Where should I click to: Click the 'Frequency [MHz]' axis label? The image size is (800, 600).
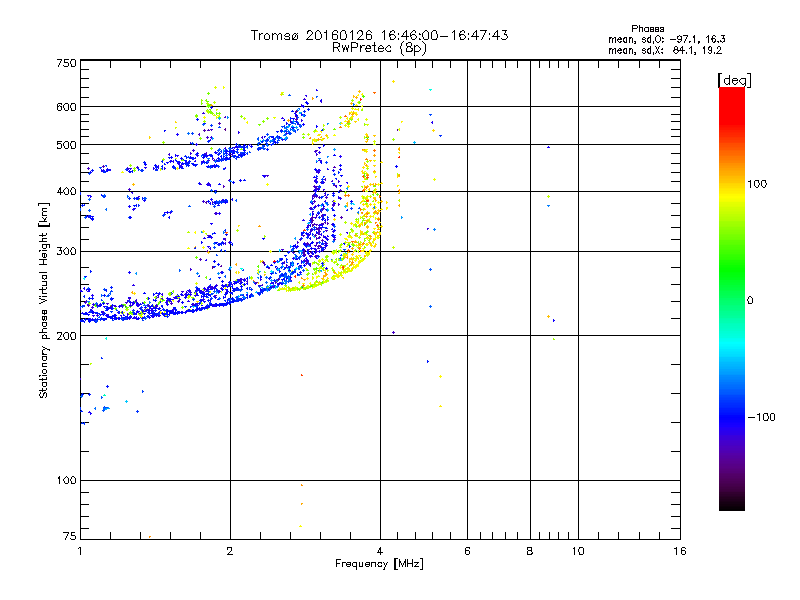(379, 564)
